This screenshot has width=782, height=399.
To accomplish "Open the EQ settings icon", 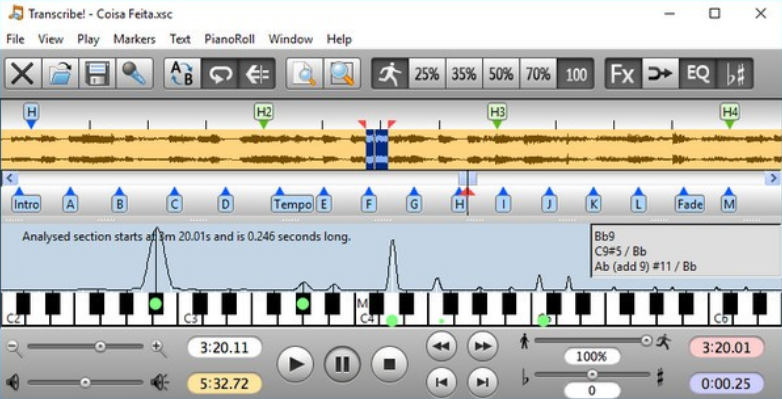I will point(697,74).
